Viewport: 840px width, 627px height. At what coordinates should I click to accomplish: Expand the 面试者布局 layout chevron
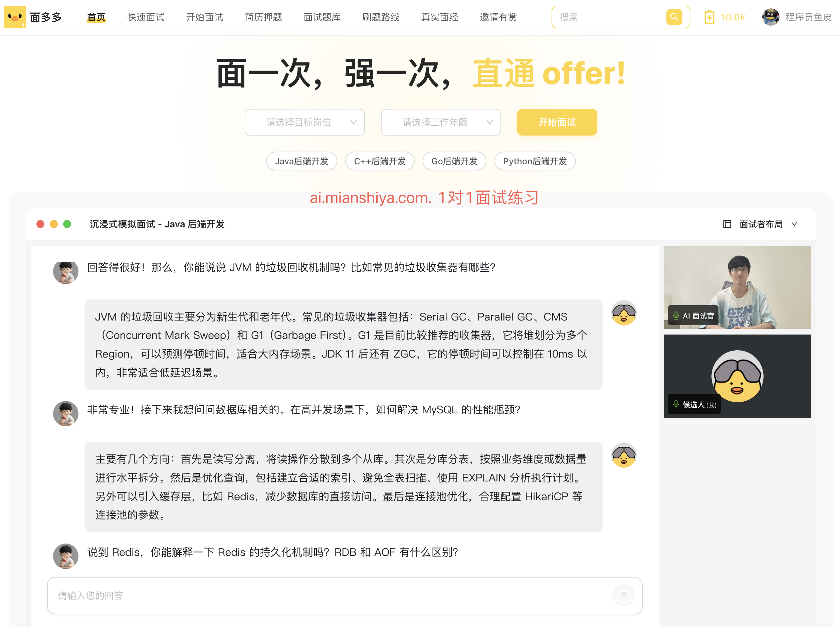point(794,224)
